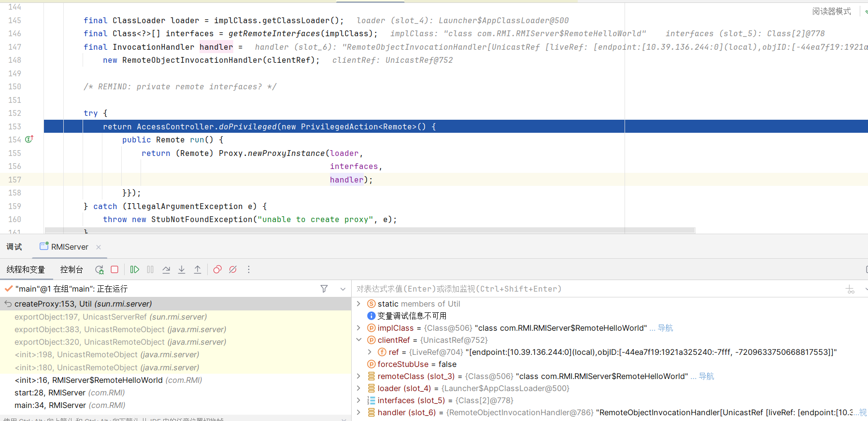Click line number 153 in the gutter

[x=14, y=126]
